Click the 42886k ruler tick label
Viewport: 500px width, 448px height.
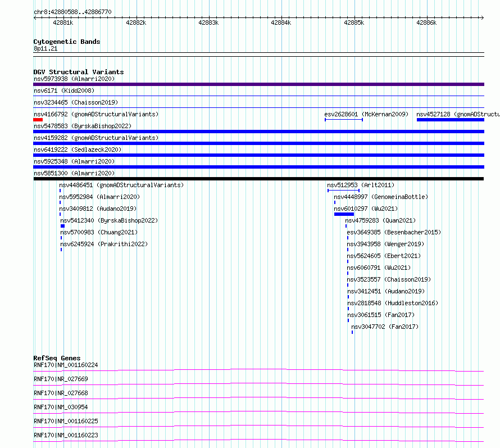coord(426,22)
